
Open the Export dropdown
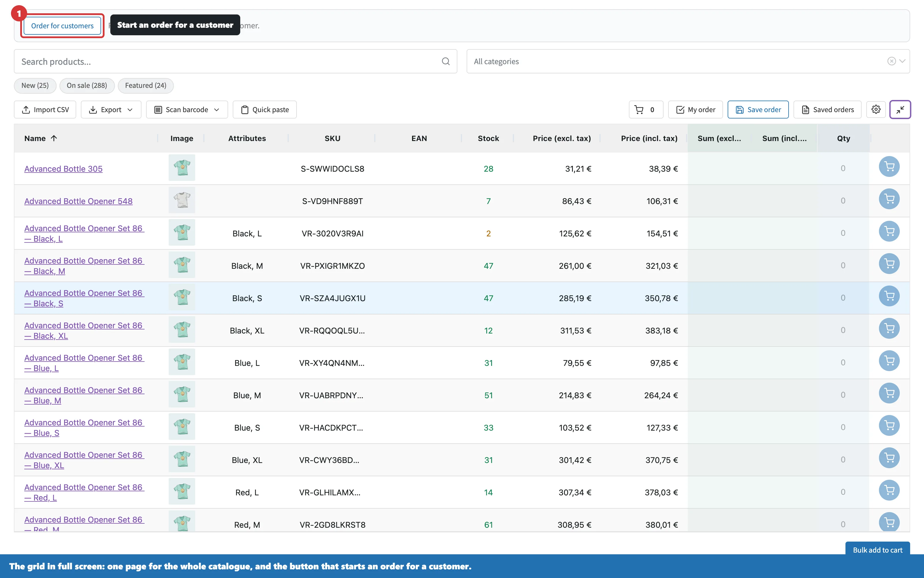[x=111, y=110]
